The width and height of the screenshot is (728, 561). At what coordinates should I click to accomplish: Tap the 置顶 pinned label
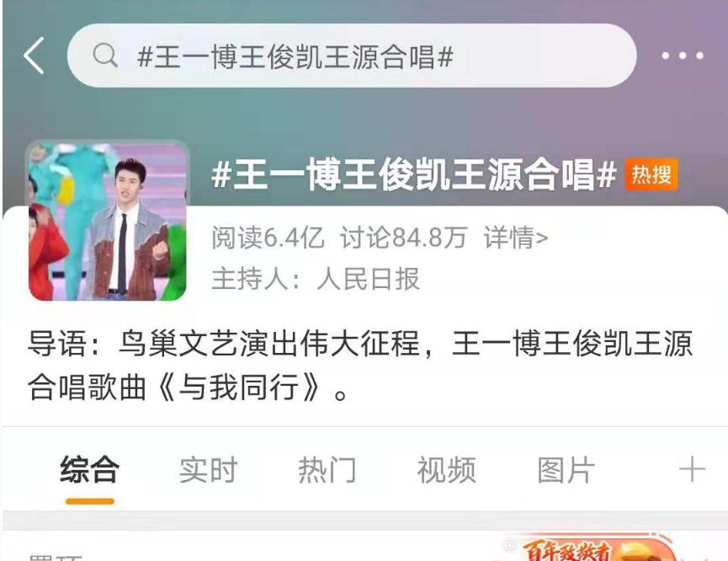pos(56,557)
